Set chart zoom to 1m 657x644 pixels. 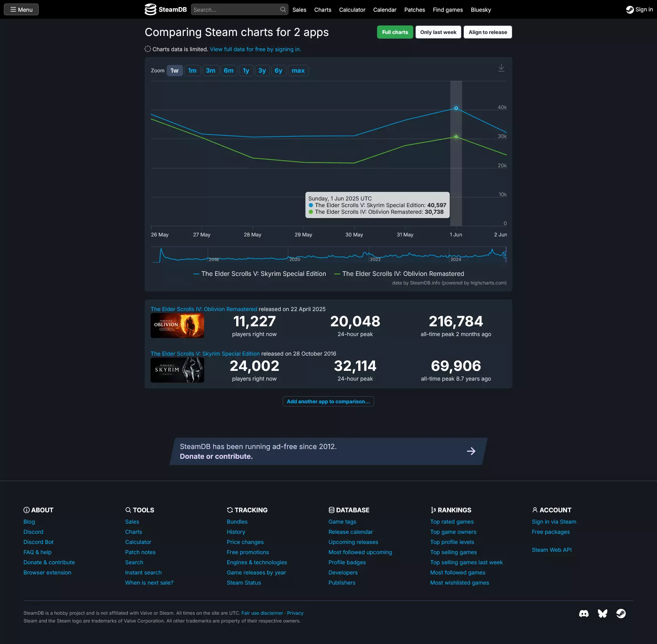tap(192, 71)
